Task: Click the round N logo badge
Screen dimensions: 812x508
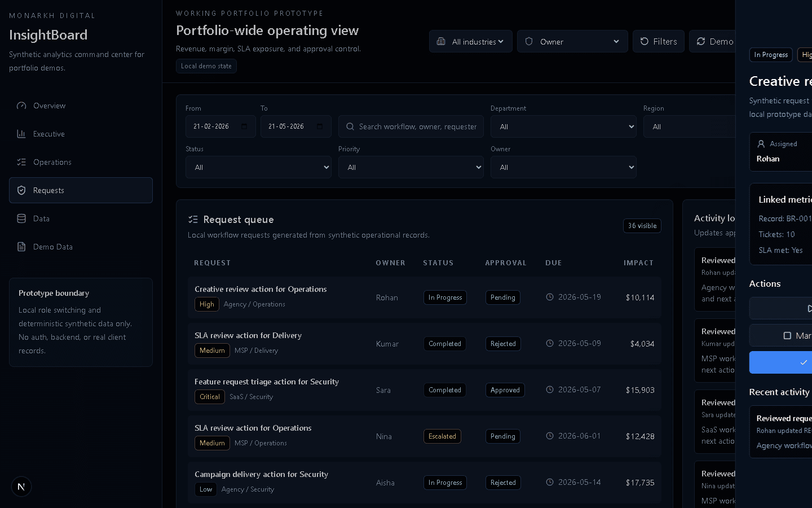Action: [21, 487]
